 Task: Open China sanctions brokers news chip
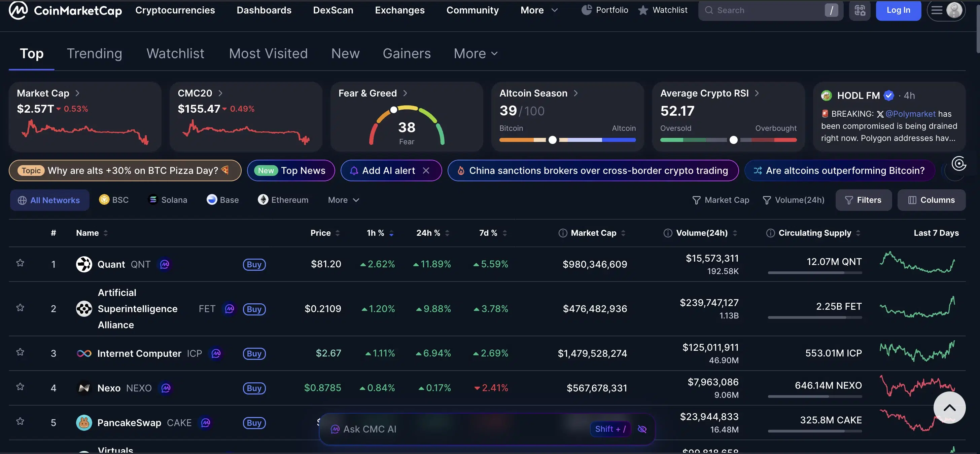click(593, 171)
